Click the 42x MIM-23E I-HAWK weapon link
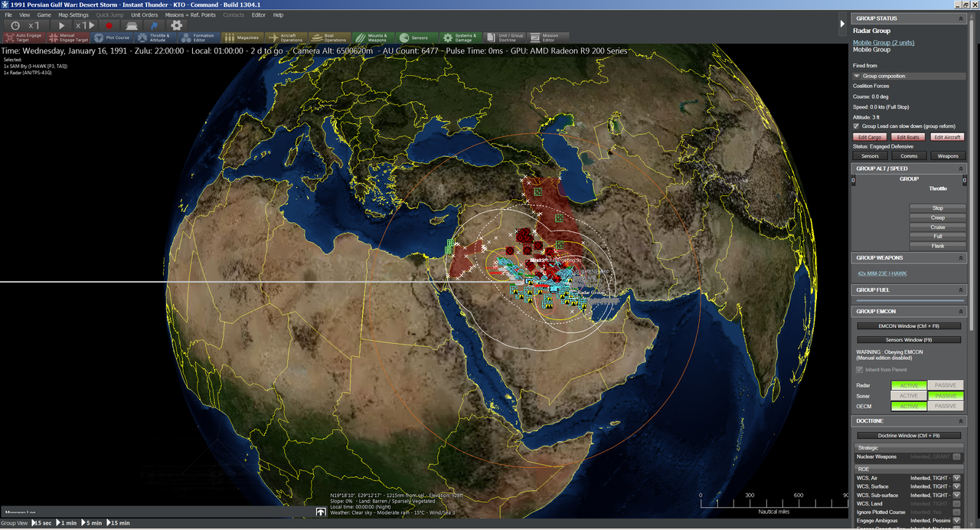This screenshot has height=530, width=980. pos(882,273)
